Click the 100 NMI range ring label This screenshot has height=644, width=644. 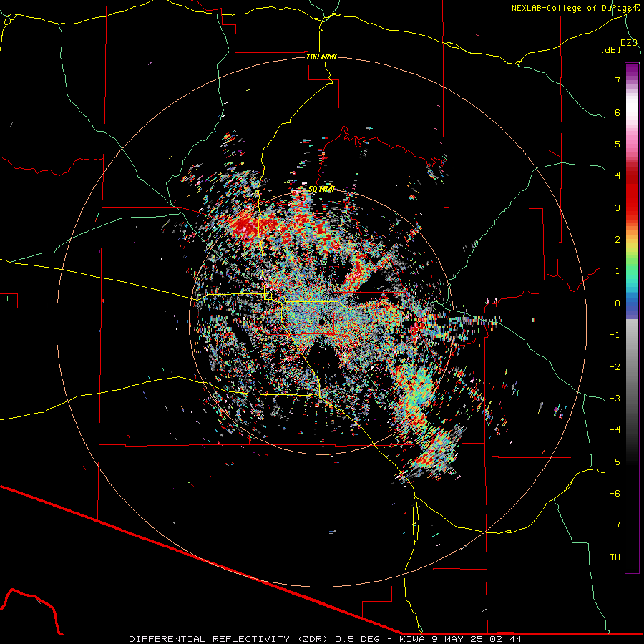321,57
